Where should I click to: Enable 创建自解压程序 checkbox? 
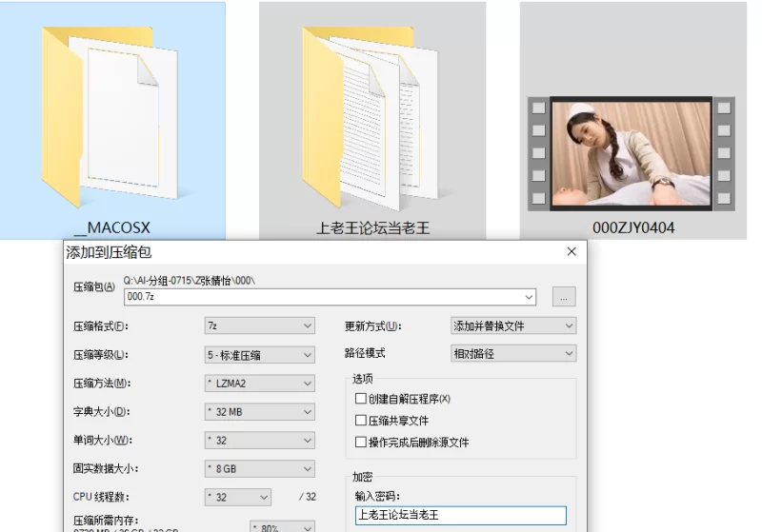coord(361,399)
